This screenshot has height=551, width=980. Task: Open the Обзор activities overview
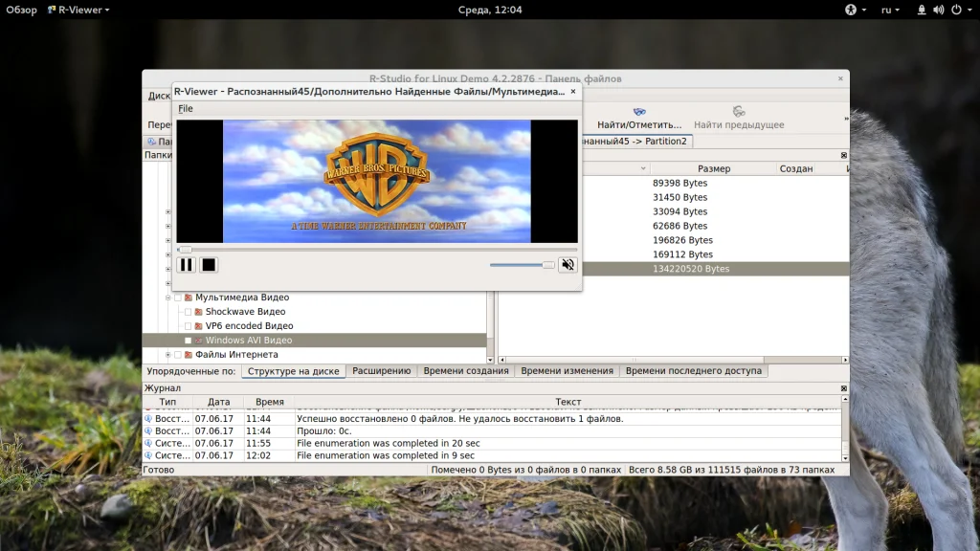(21, 10)
